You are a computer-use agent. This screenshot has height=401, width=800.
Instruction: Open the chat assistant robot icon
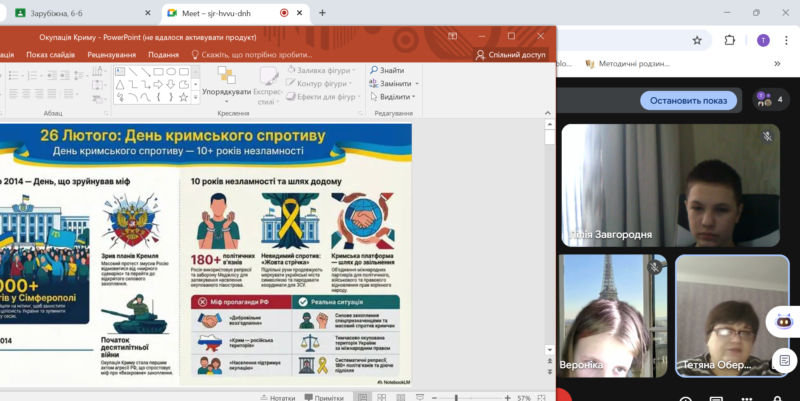tap(779, 321)
